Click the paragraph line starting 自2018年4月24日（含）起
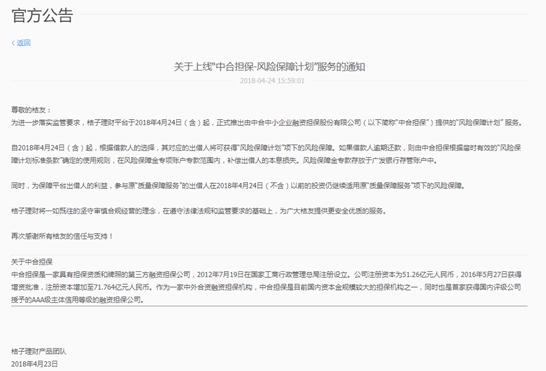 point(266,148)
